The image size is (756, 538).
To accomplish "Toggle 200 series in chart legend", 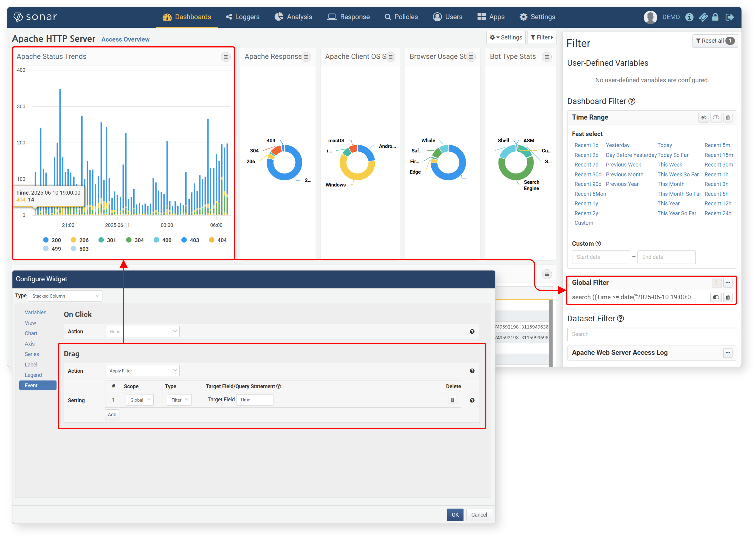I will 52,240.
